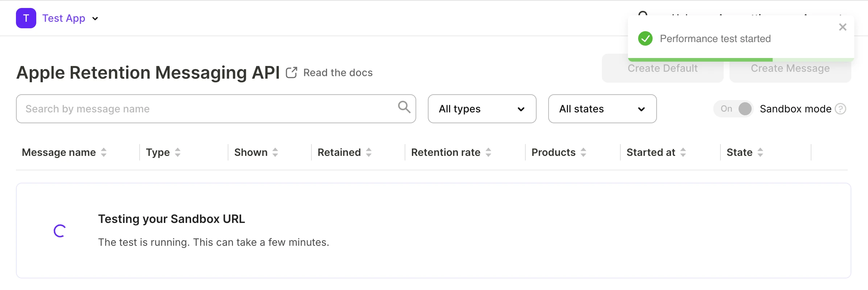Screen dimensions: 868x290
Task: Toggle the Sandbox mode switch
Action: pos(733,109)
